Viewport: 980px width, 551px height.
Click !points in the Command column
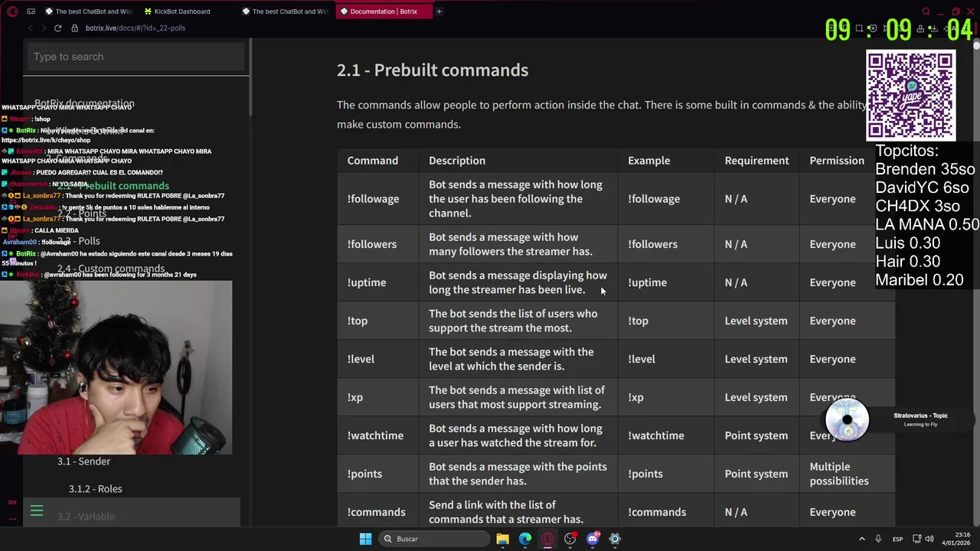pyautogui.click(x=364, y=474)
